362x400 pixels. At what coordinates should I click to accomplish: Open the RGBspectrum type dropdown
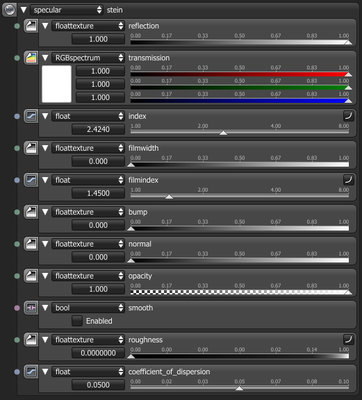click(88, 58)
